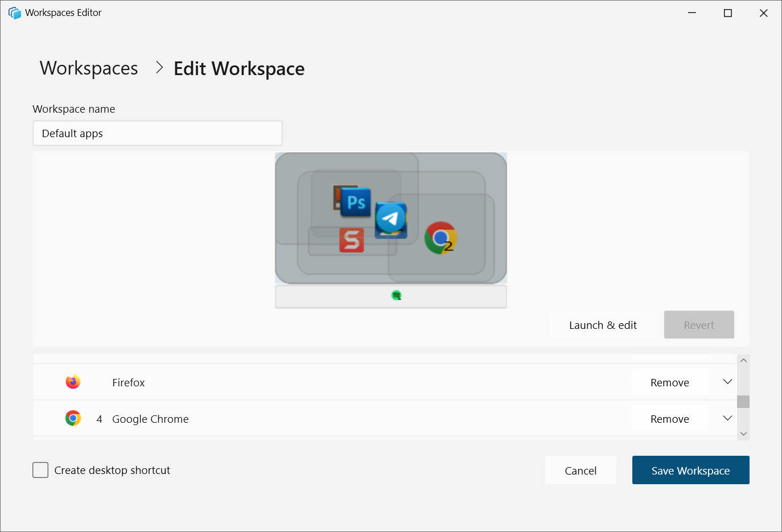Click the Launch & edit button
This screenshot has width=782, height=532.
pyautogui.click(x=603, y=325)
